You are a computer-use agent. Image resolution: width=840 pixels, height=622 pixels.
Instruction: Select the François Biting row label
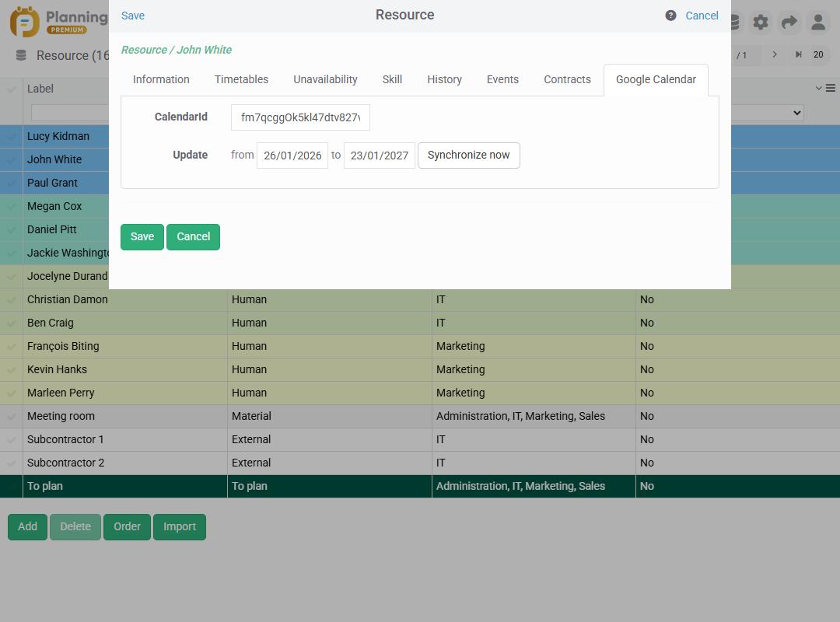63,347
